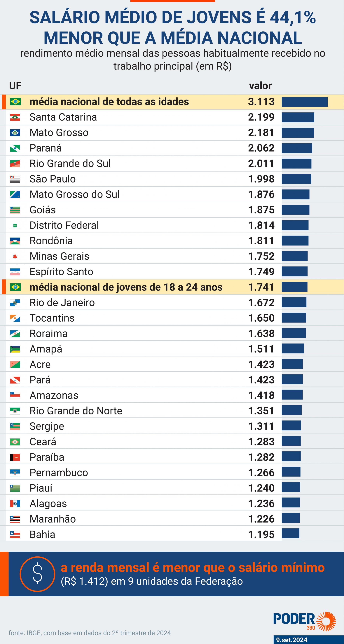The height and width of the screenshot is (644, 344).
Task: Click the Pará flag icon
Action: click(x=15, y=380)
